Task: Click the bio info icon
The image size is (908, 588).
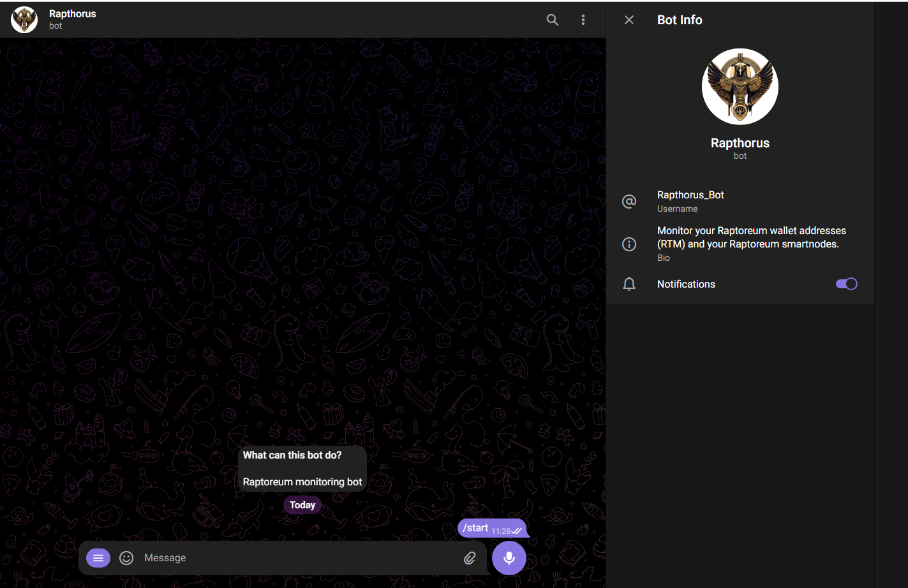Action: click(x=629, y=244)
